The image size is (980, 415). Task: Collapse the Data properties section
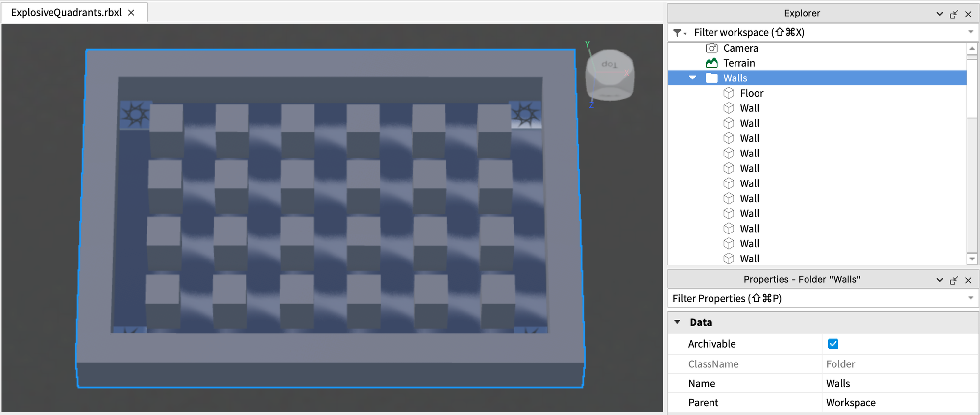(x=677, y=322)
